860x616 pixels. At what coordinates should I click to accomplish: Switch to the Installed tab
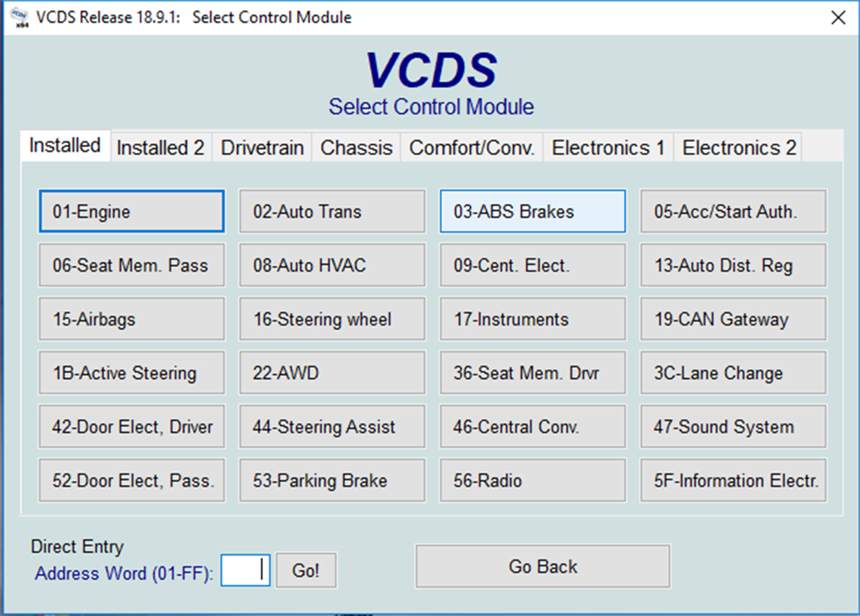coord(65,145)
